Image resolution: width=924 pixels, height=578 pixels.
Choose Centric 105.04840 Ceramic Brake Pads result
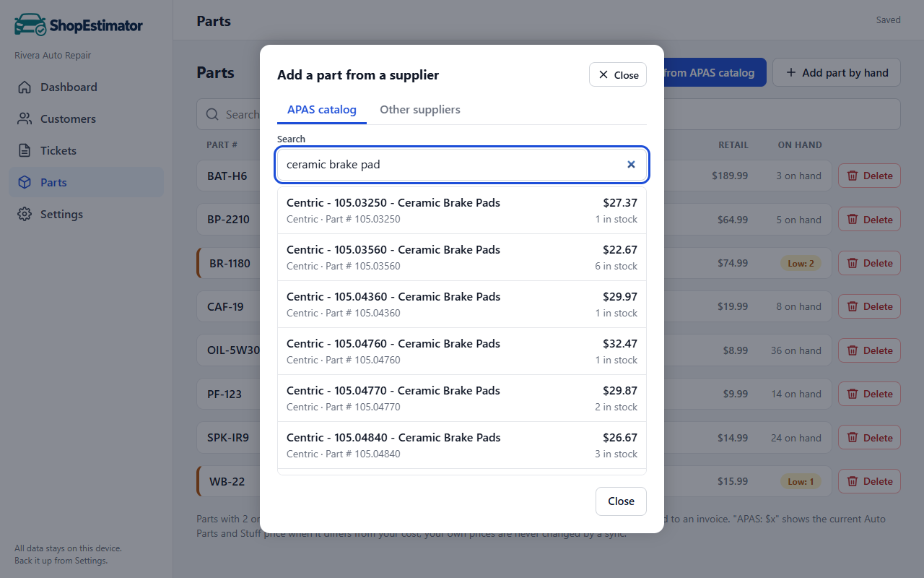462,445
